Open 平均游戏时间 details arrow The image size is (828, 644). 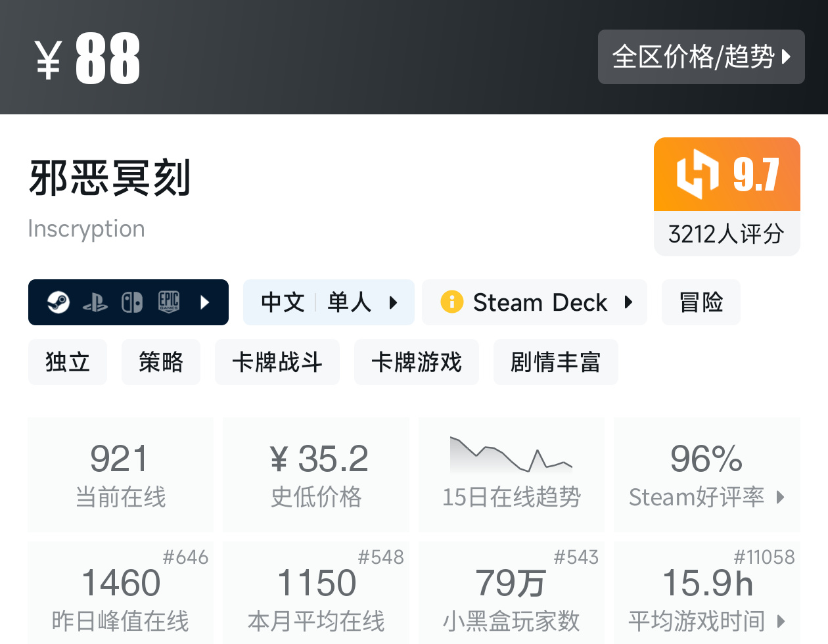tap(781, 621)
